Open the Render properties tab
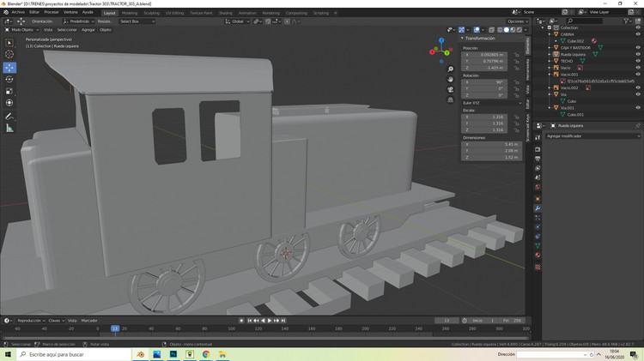 coord(538,149)
